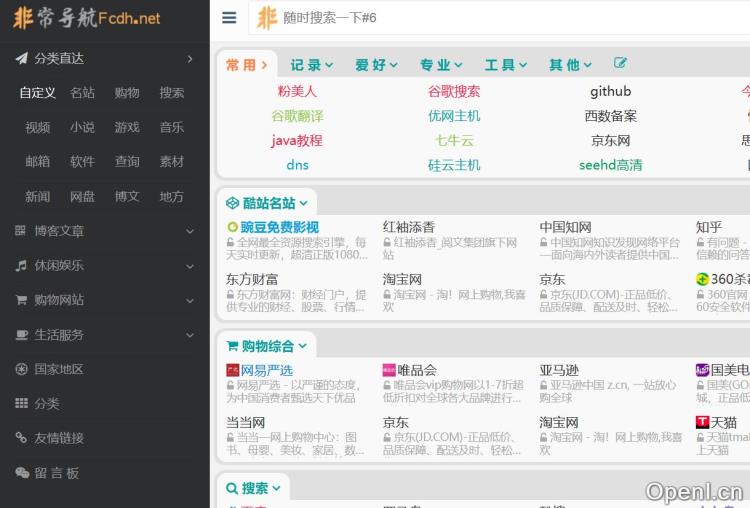Screen dimensions: 750x508
Task: Click the music note icon beside 休闲娱乐
Action: point(21,265)
